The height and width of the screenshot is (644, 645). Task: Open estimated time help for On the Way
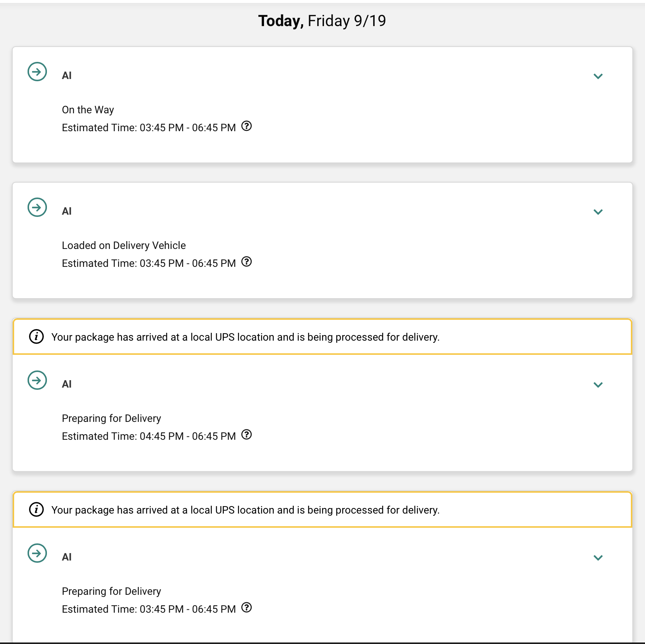pyautogui.click(x=247, y=126)
